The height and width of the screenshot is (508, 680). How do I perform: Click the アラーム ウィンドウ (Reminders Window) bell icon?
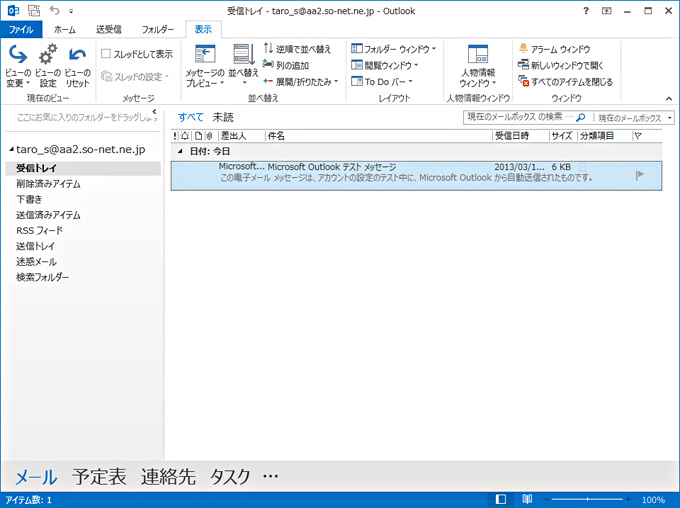pos(525,49)
